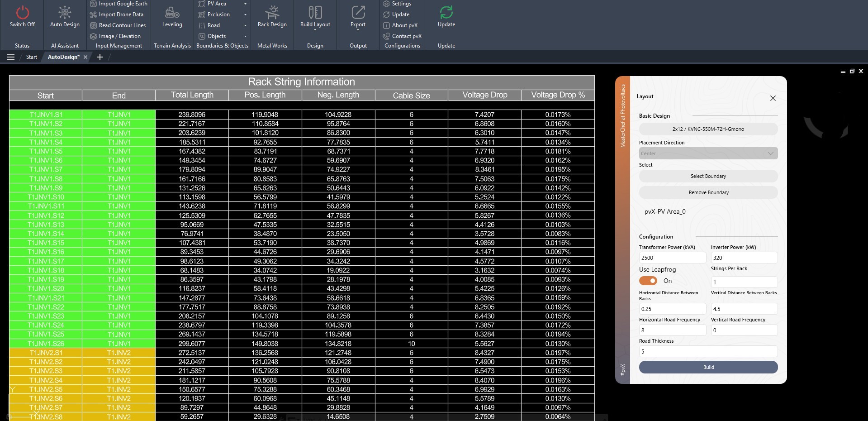Click the Import Drone Data icon
Image resolution: width=868 pixels, height=421 pixels.
93,14
